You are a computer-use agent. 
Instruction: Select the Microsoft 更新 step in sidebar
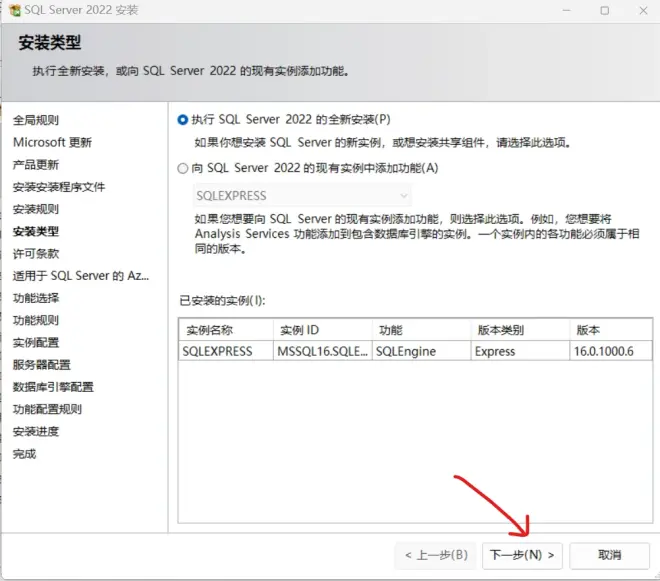pyautogui.click(x=52, y=142)
